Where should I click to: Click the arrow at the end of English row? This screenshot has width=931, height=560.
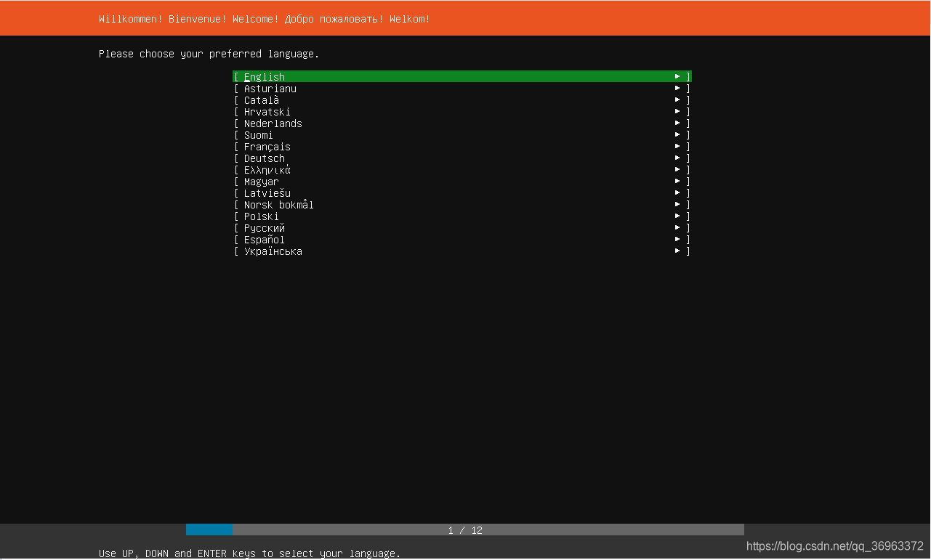677,76
